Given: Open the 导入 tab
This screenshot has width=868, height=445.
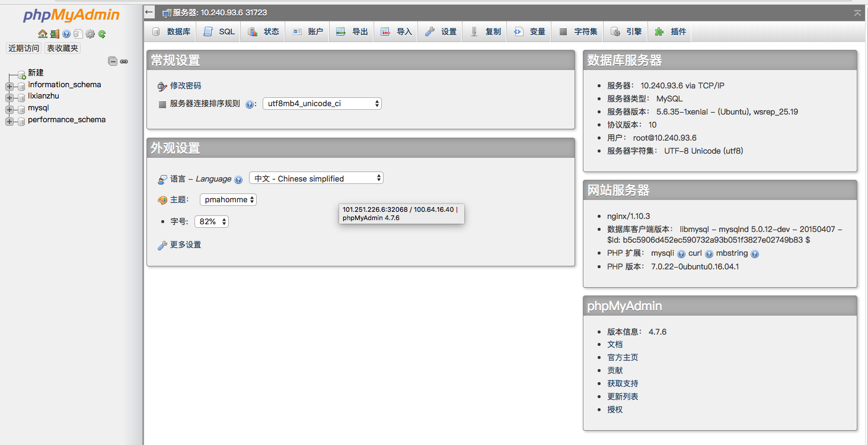Looking at the screenshot, I should coord(395,31).
